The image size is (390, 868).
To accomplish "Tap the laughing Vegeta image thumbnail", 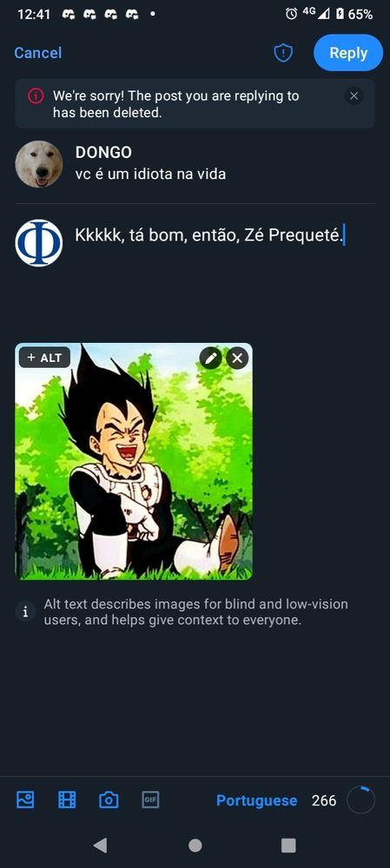I will pos(134,461).
